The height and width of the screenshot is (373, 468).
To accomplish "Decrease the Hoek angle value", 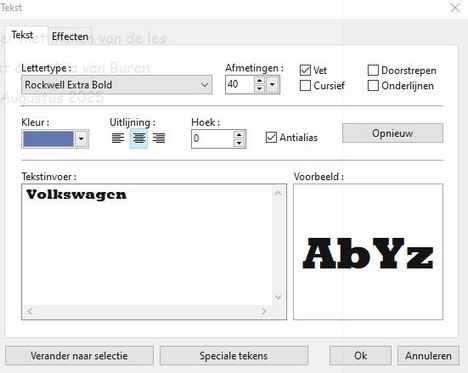I will (239, 143).
